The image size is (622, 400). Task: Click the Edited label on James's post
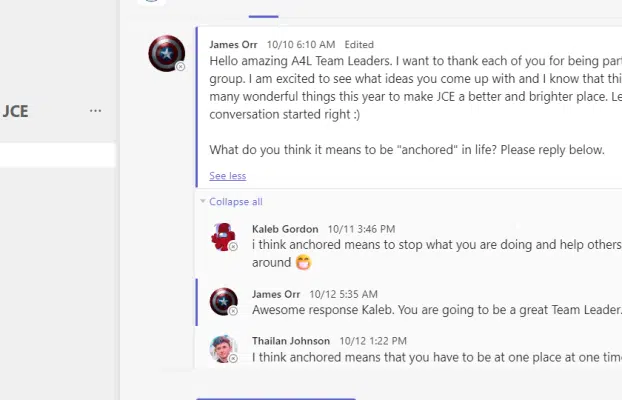(x=359, y=45)
